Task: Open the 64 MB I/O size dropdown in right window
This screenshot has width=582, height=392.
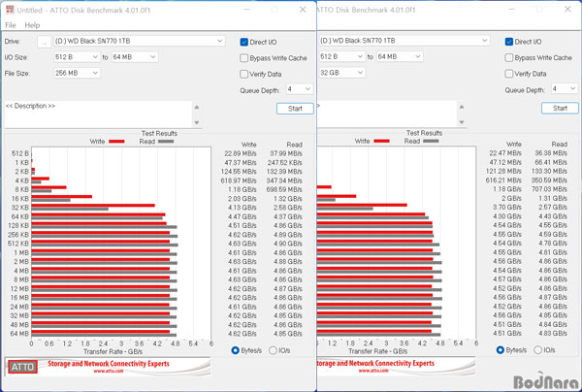Action: click(400, 56)
